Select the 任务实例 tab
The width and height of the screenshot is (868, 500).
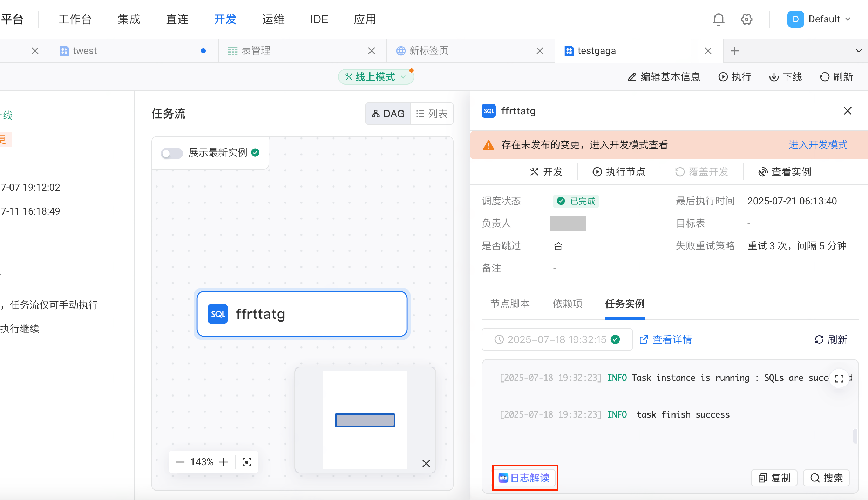pos(625,304)
